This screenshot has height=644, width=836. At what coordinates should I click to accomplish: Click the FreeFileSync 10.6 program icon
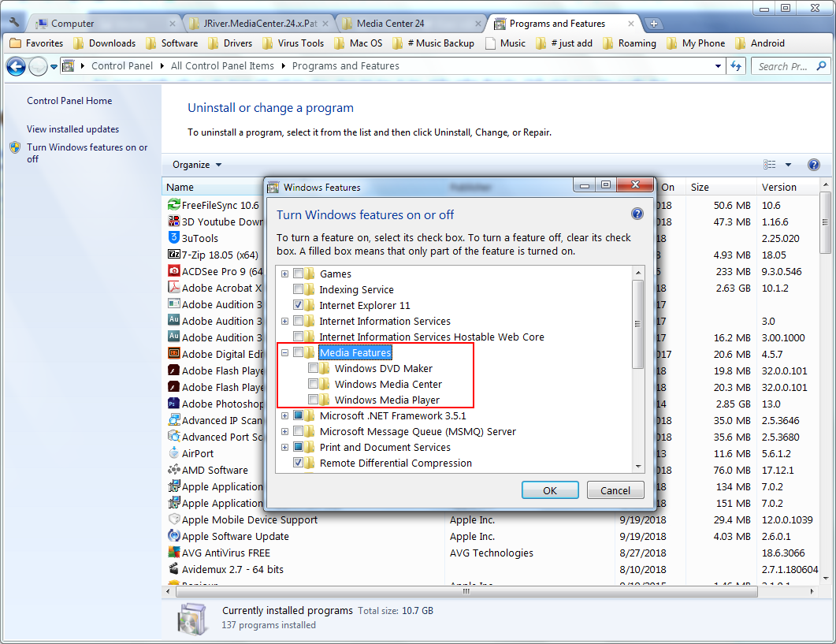coord(174,205)
